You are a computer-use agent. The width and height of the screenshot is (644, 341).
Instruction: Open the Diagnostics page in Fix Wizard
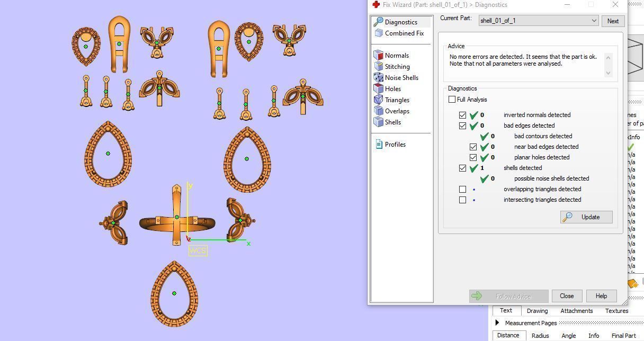[x=401, y=22]
